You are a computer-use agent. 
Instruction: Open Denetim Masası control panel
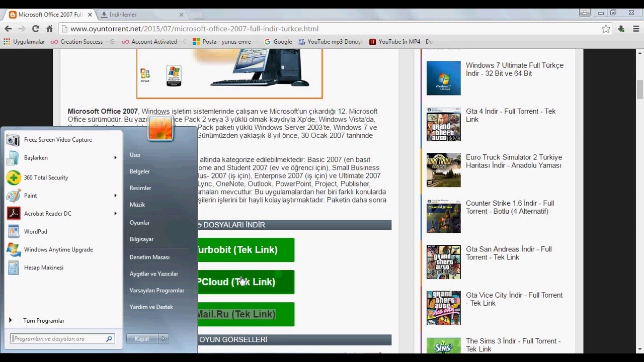tap(149, 257)
